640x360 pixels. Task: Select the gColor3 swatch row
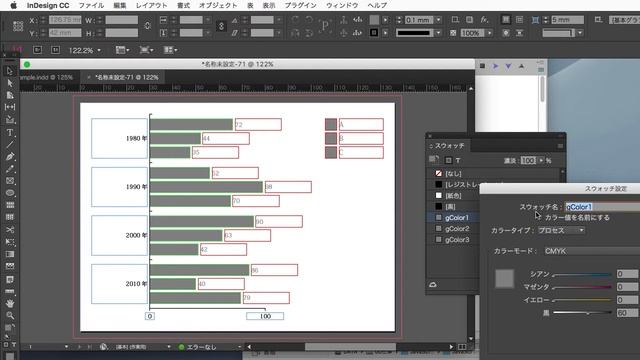(453, 240)
